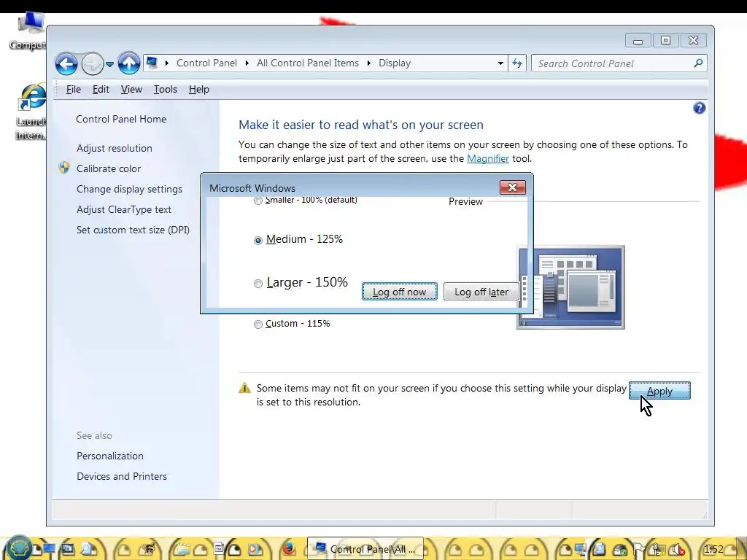
Task: Open Calibrate color link
Action: 109,168
